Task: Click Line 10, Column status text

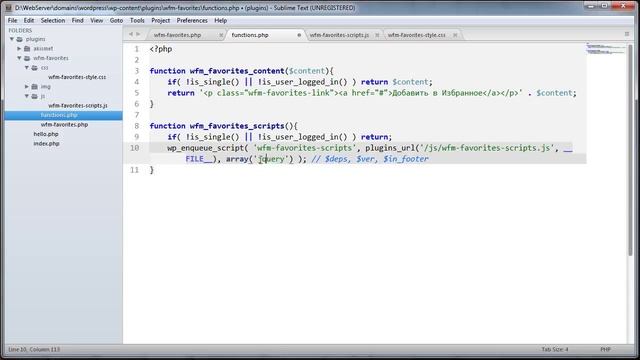Action: (34, 349)
